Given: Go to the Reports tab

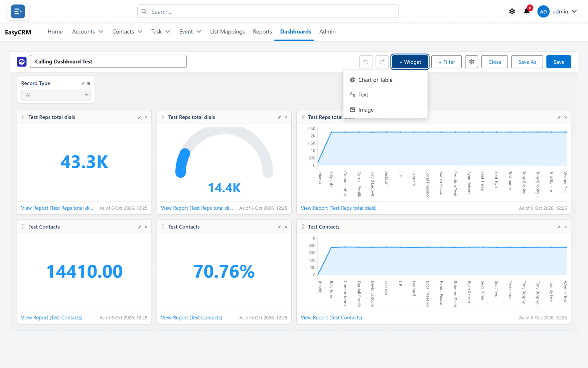Looking at the screenshot, I should (262, 32).
